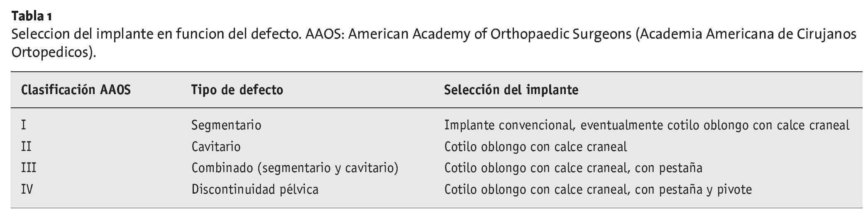Image resolution: width=868 pixels, height=221 pixels.
Task: Click the "Implante convencional, eventualmente" implant cell
Action: 646,125
